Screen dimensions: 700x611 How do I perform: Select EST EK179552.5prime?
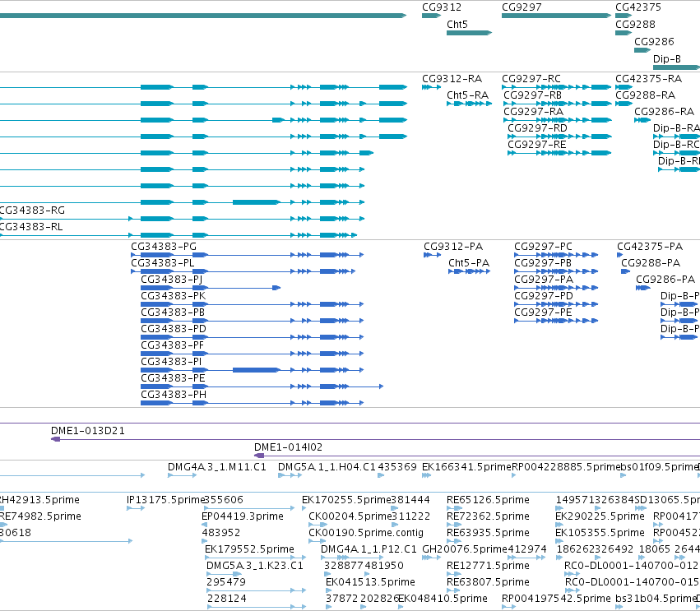(249, 549)
